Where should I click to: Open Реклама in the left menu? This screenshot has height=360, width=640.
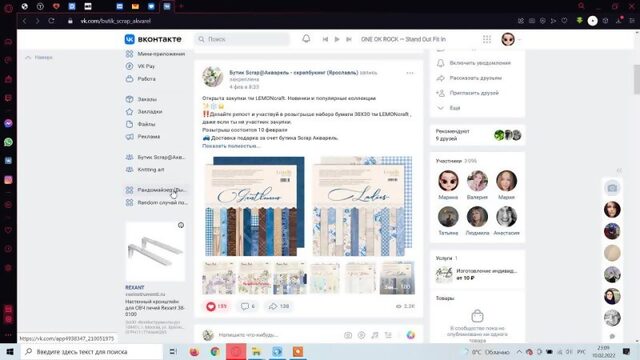pos(143,136)
